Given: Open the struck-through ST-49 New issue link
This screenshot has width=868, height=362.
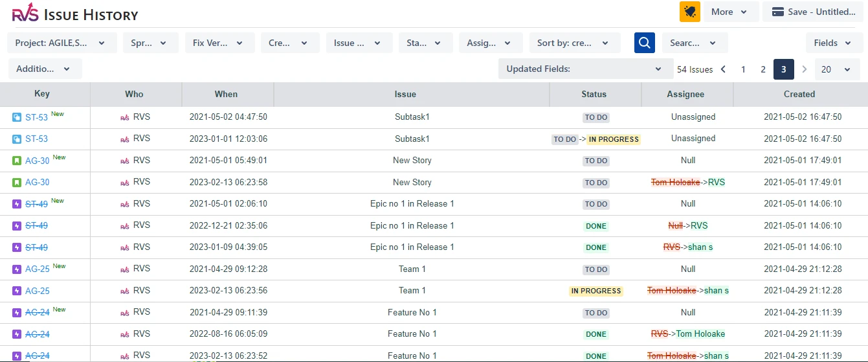Looking at the screenshot, I should 36,204.
